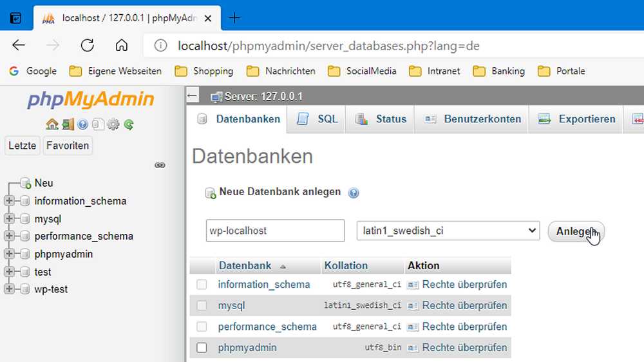The image size is (644, 362).
Task: Open Rechte überprüfen for mysql
Action: point(464,306)
